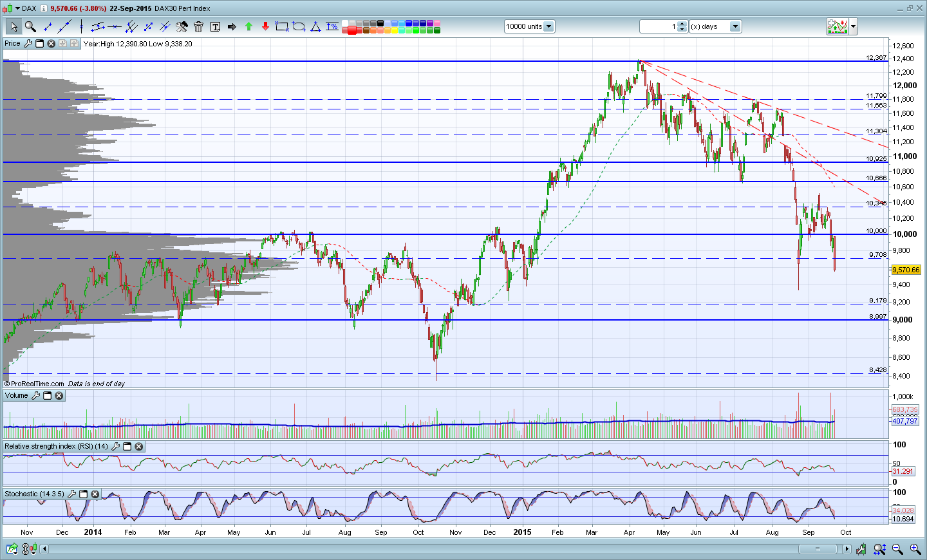
Task: Select the line segment drawing tool
Action: pyautogui.click(x=48, y=26)
